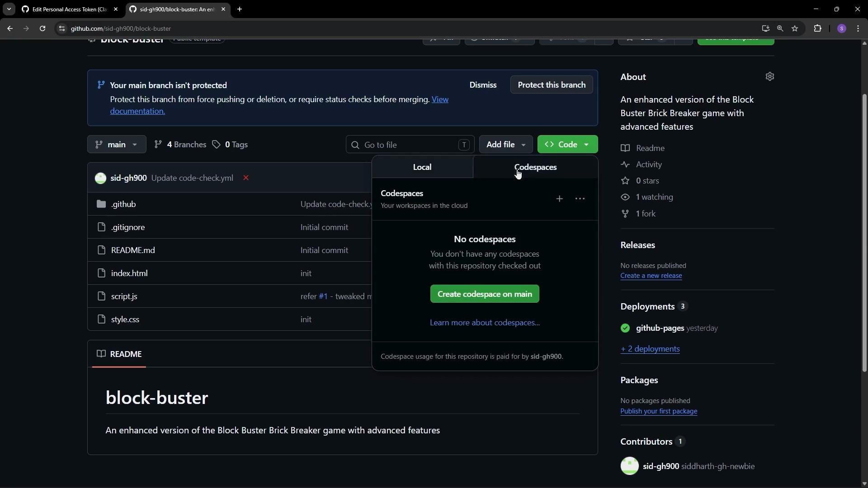Viewport: 868px width, 488px height.
Task: Open contributor sid-gh900 profile name
Action: point(661,466)
